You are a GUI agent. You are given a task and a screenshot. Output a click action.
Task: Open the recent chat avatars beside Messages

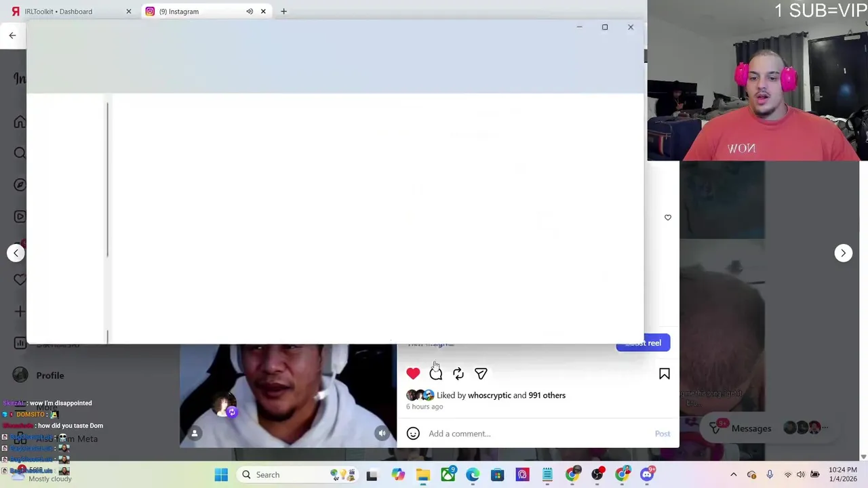point(805,428)
